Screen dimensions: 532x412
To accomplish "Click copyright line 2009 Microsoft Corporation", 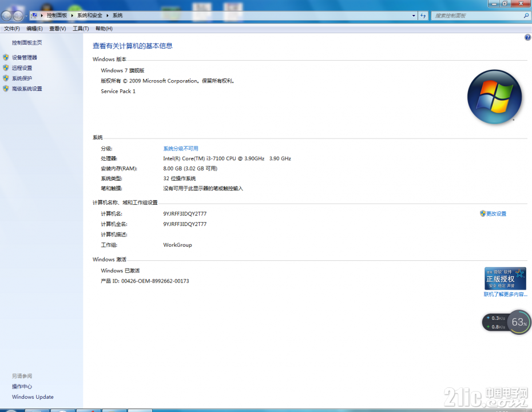I will coord(168,81).
